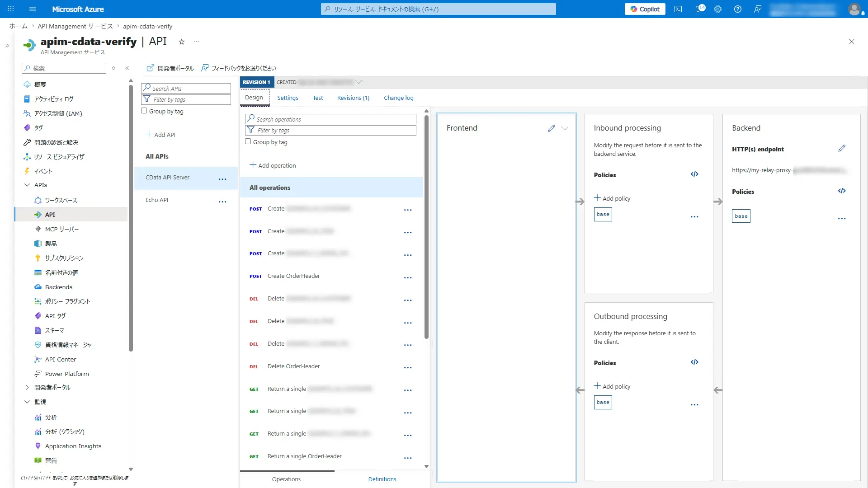
Task: Open ellipsis menu for backend base policy
Action: [842, 219]
